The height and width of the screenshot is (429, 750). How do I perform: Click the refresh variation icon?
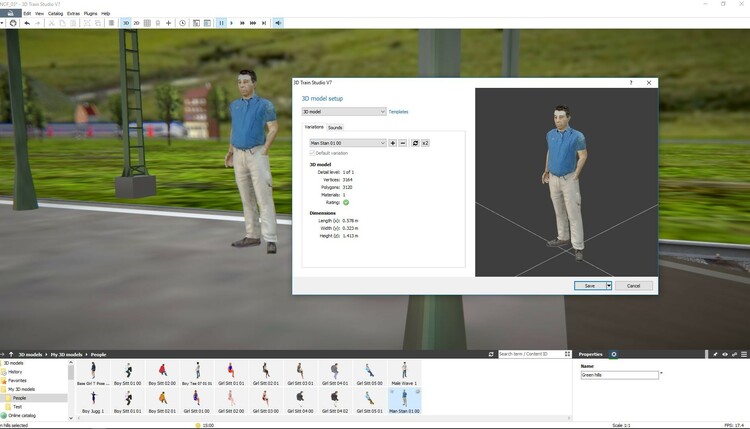pyautogui.click(x=415, y=143)
